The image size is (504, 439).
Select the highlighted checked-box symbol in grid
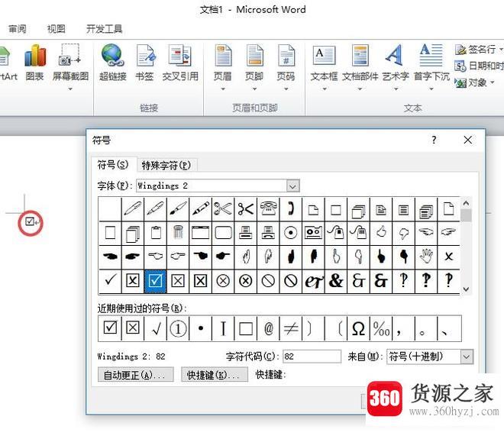tap(155, 281)
